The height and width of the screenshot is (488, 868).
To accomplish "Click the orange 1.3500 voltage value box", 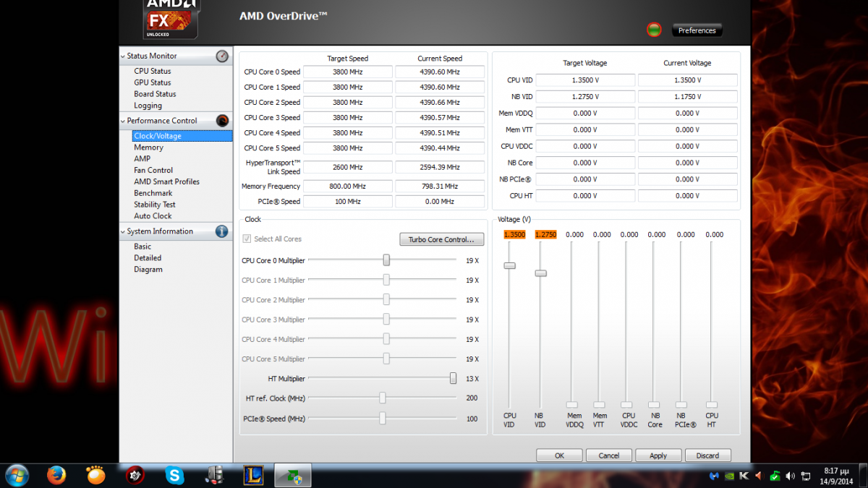I will [x=514, y=235].
